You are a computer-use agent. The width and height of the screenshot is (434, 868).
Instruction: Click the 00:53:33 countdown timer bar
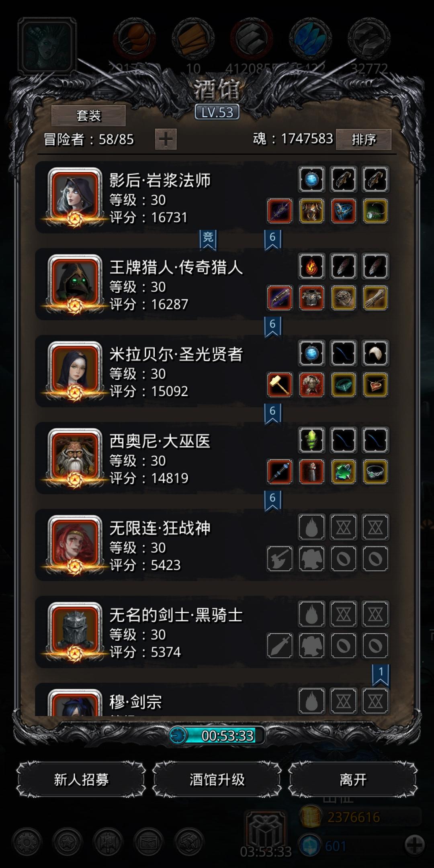pyautogui.click(x=217, y=735)
